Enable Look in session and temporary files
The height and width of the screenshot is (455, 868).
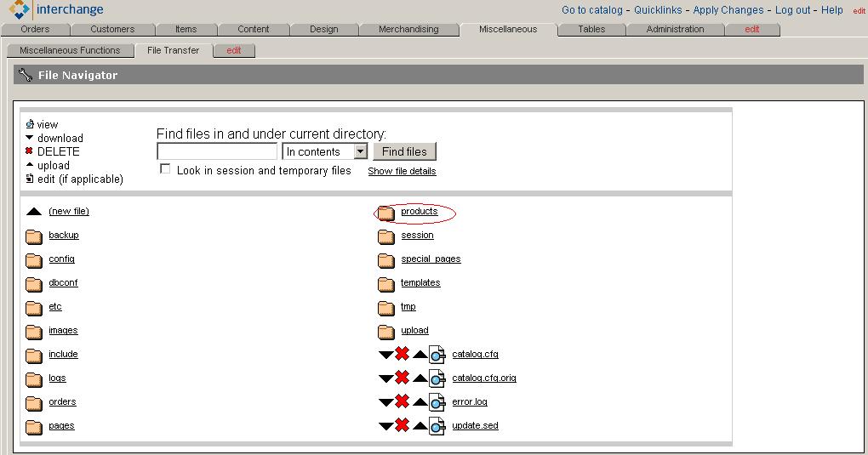(165, 169)
